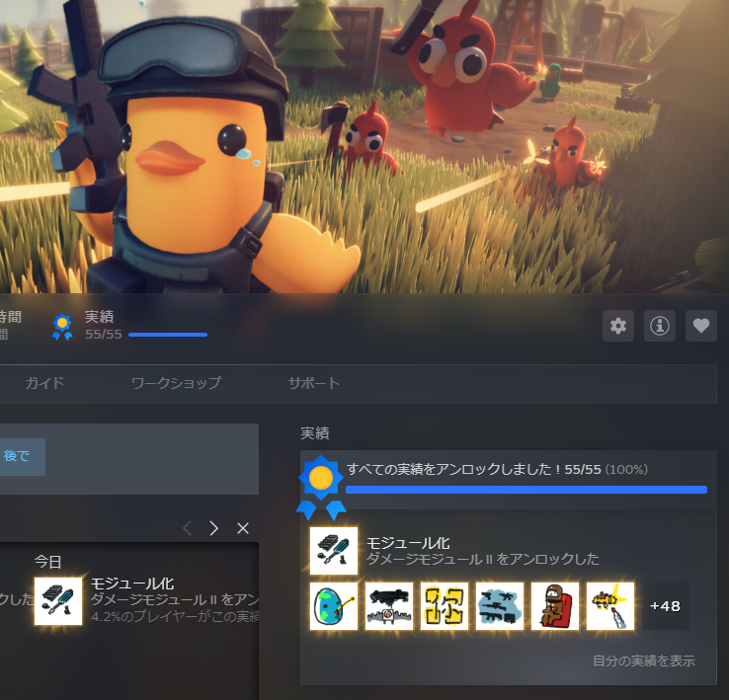
Task: Go to previous activity item arrow
Action: point(188,528)
